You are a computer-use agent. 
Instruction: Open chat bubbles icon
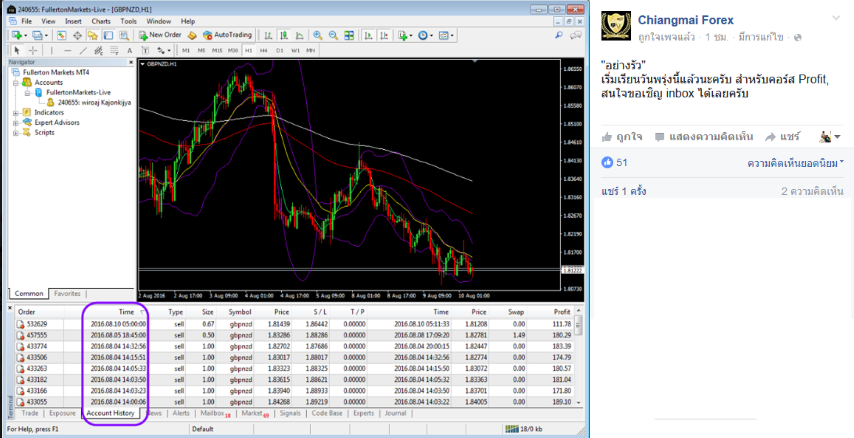pyautogui.click(x=576, y=35)
